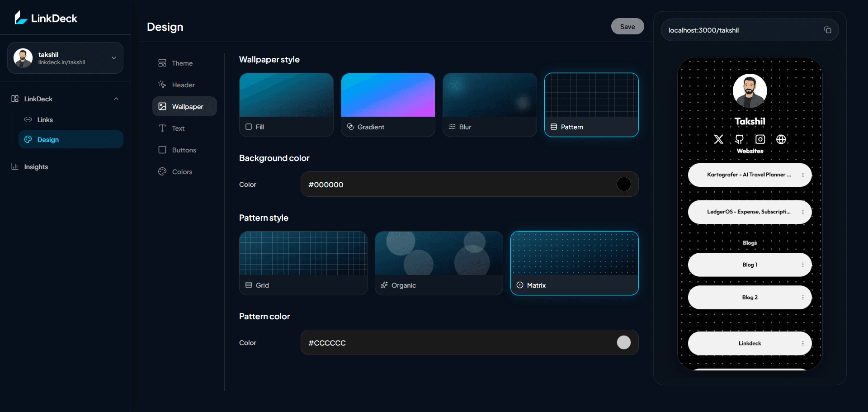868x412 pixels.
Task: Click the takshil avatar in sidebar
Action: coord(23,58)
